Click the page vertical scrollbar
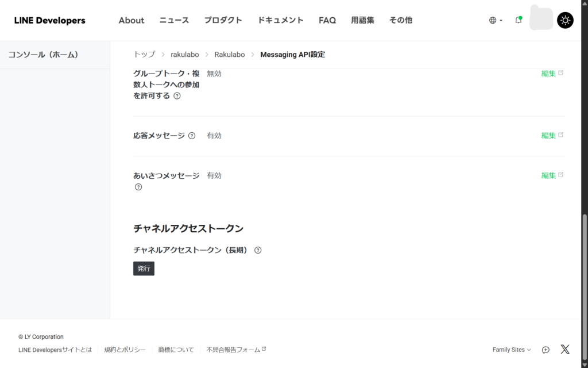588x368 pixels. (x=585, y=264)
